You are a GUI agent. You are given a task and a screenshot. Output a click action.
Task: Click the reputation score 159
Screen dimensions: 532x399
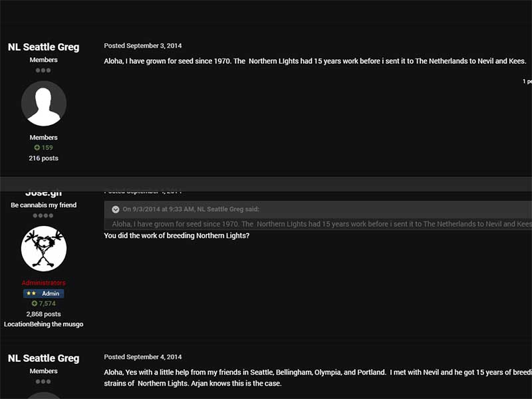pyautogui.click(x=47, y=148)
